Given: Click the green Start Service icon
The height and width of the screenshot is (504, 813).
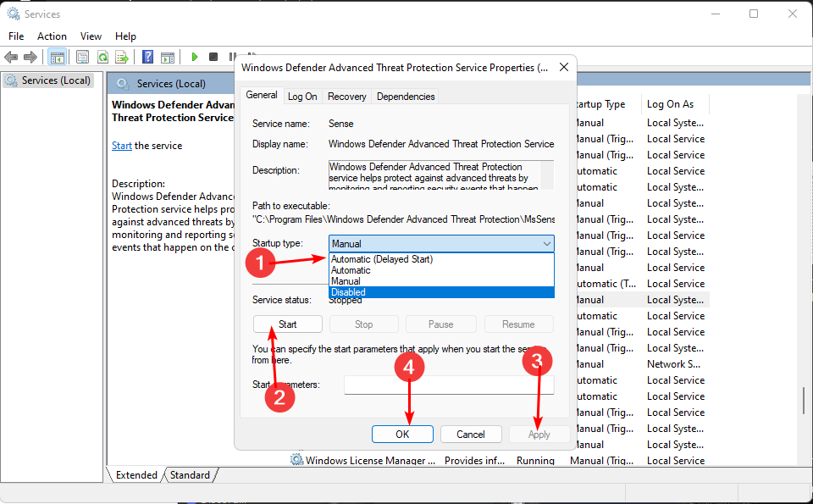Looking at the screenshot, I should click(194, 57).
